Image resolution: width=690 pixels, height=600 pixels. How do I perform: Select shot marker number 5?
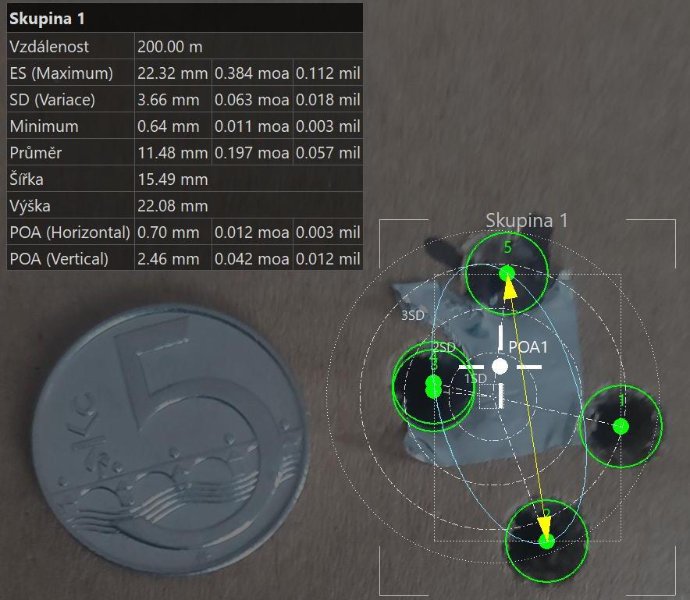pos(507,272)
